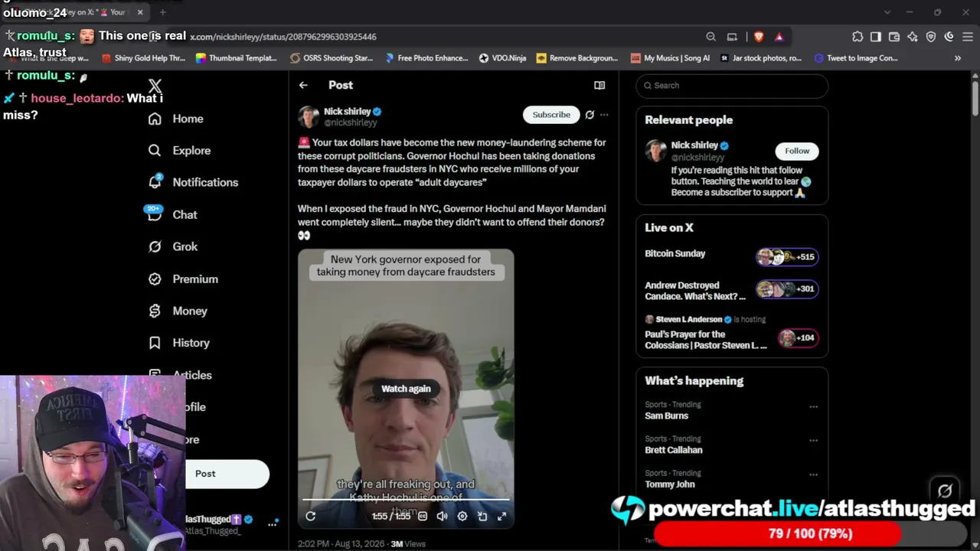This screenshot has width=980, height=551.
Task: Open VDO.Ninja bookmark
Action: (502, 58)
